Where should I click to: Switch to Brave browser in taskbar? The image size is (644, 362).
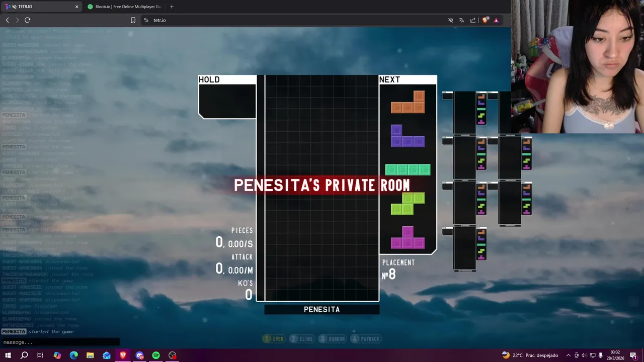click(x=123, y=355)
